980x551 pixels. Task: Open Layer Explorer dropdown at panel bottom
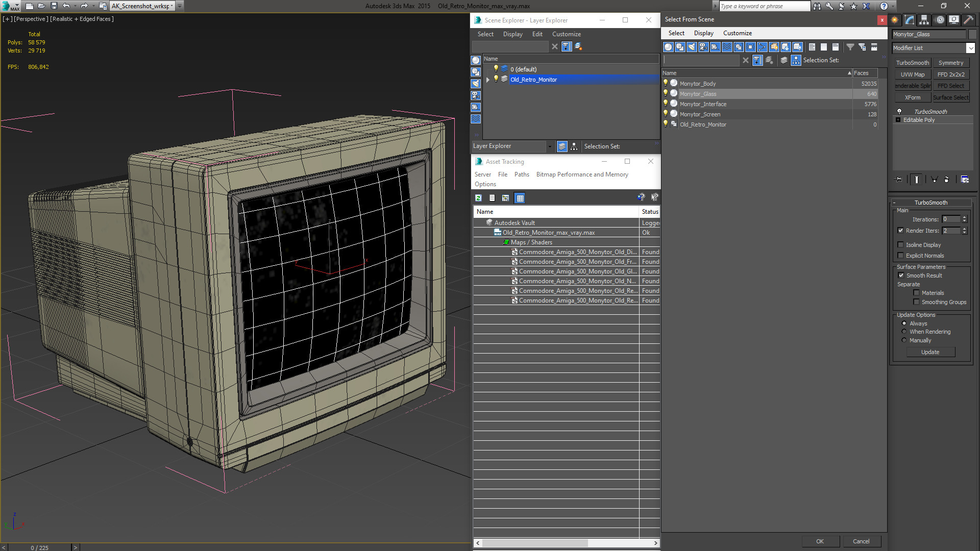tap(550, 146)
